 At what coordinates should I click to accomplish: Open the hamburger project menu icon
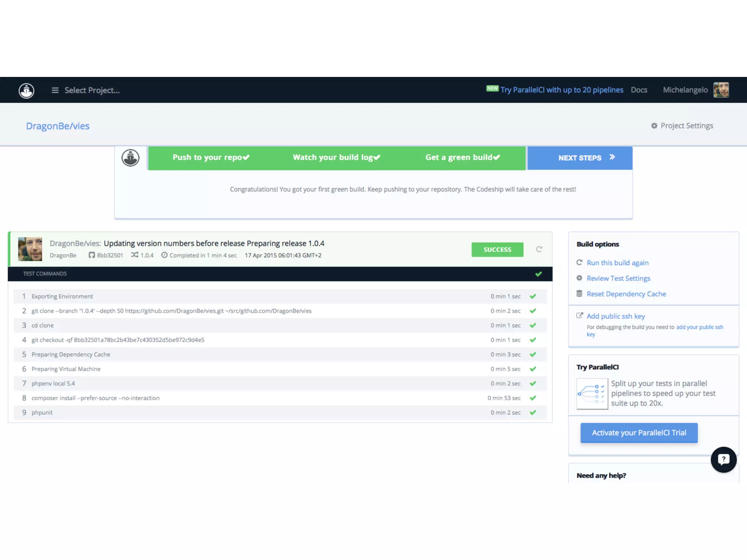coord(55,90)
